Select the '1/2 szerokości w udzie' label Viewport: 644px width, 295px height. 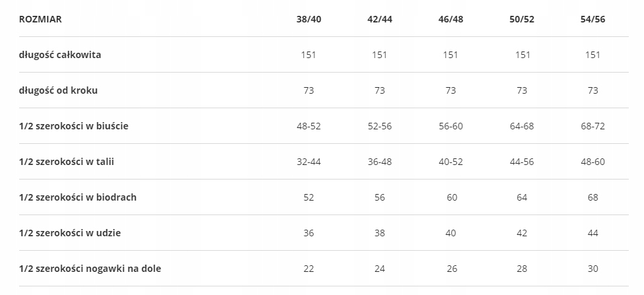point(70,233)
